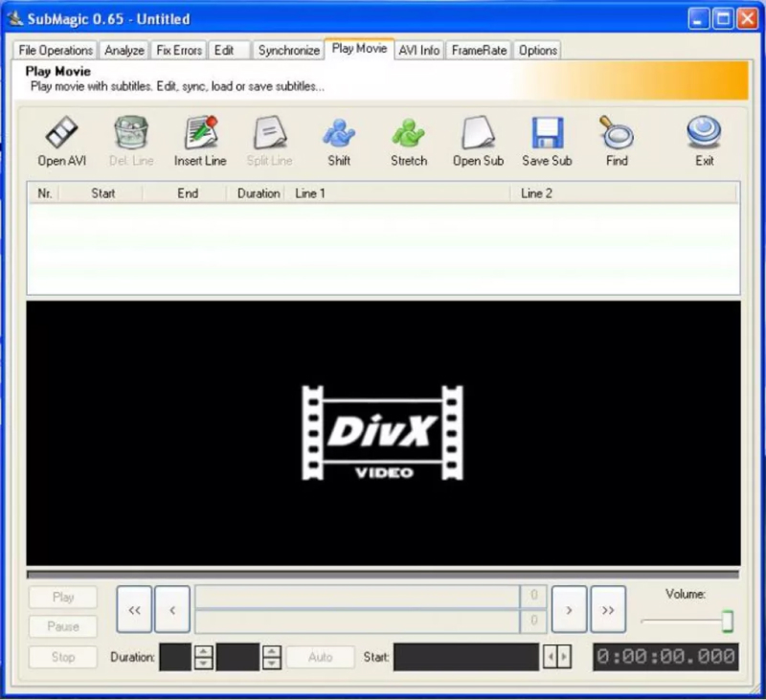
Task: Switch to the FrameRate tab
Action: click(x=479, y=51)
